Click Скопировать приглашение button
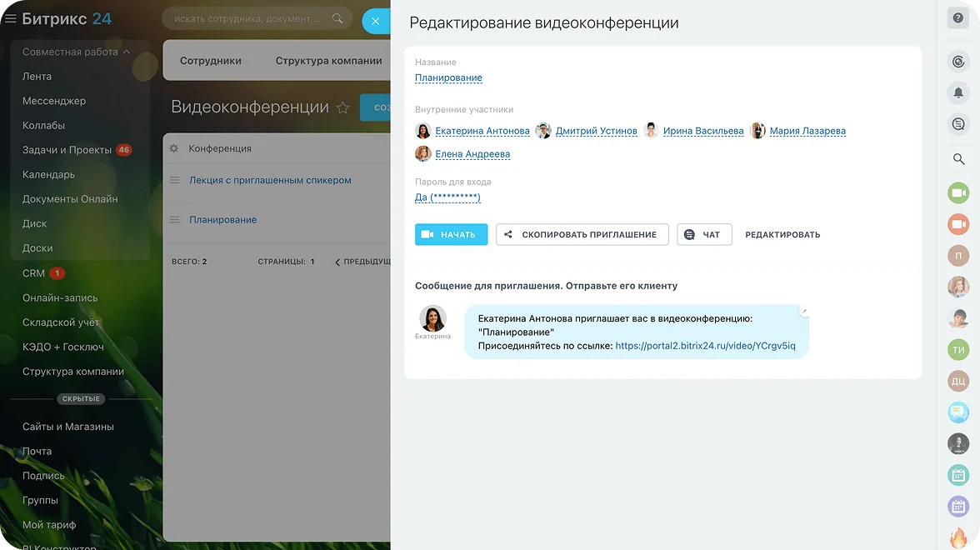Image resolution: width=980 pixels, height=550 pixels. (581, 235)
